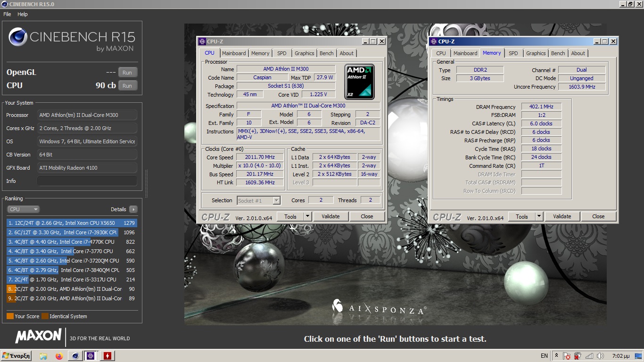Click Validate in right CPU-Z window

(562, 216)
